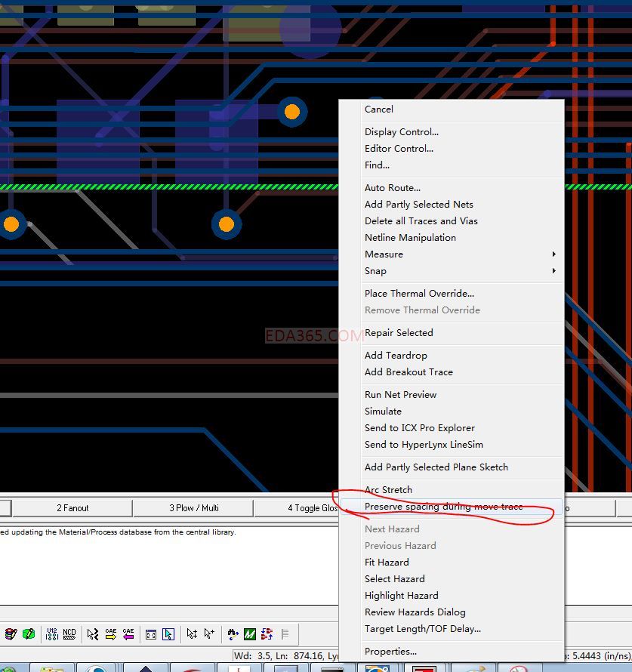Click the green M toolbar icon
632x672 pixels.
point(249,633)
